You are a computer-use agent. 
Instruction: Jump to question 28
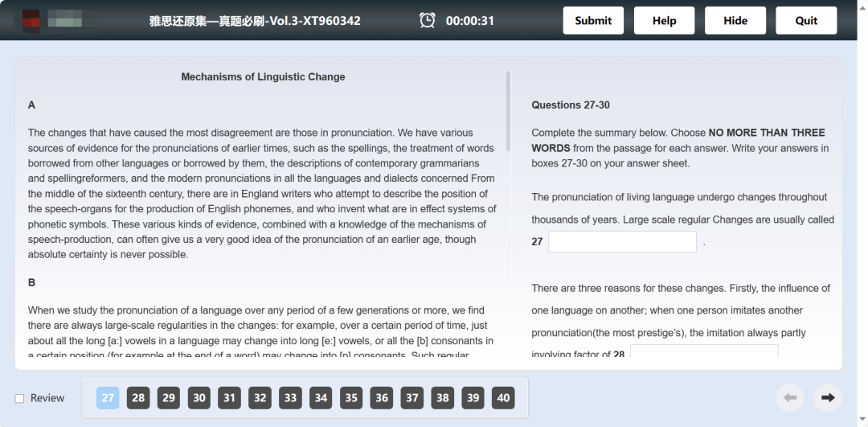coord(138,397)
